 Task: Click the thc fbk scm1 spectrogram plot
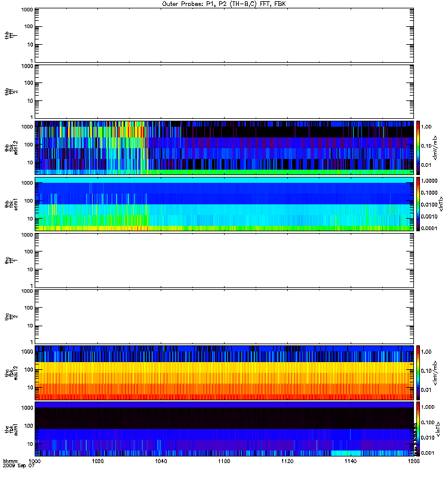pos(224,429)
